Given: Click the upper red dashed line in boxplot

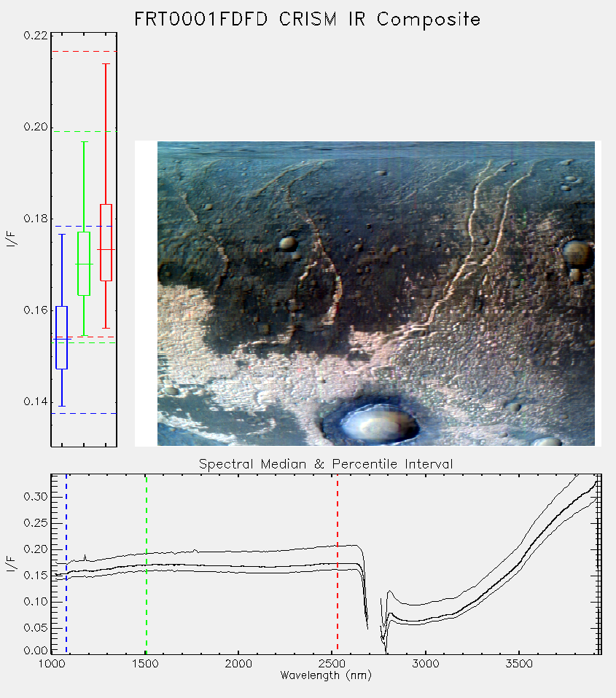Looking at the screenshot, I should [x=84, y=52].
